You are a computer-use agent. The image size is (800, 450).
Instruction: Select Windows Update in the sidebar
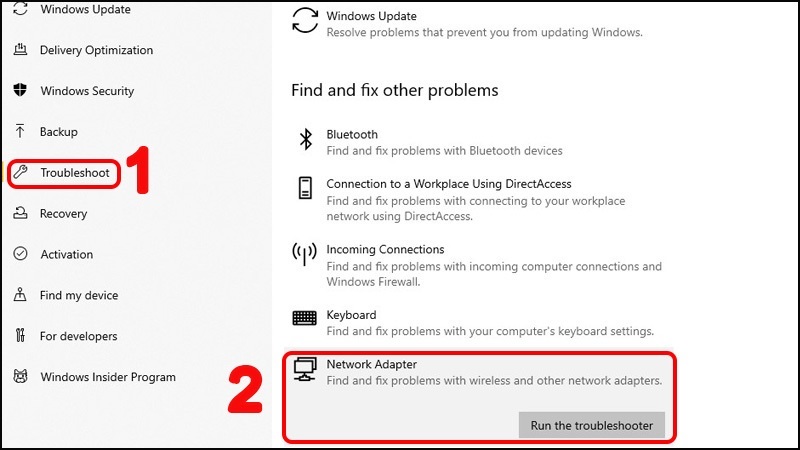(85, 10)
